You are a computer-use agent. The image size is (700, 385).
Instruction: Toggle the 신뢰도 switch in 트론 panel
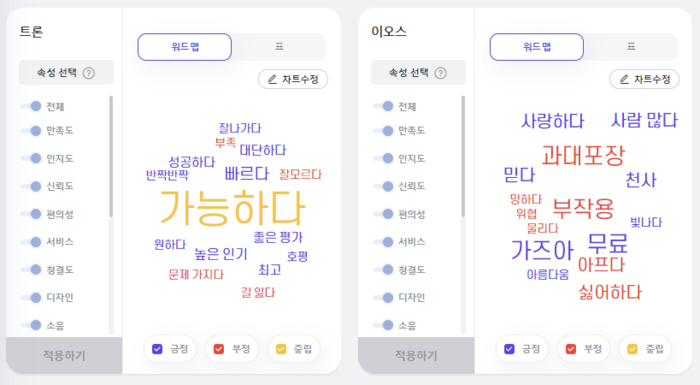pos(31,186)
